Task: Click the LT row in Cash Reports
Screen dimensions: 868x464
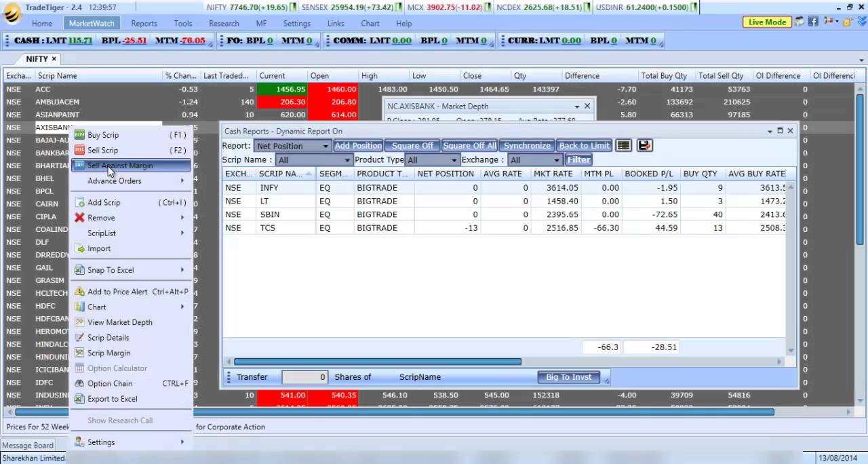Action: pyautogui.click(x=504, y=201)
